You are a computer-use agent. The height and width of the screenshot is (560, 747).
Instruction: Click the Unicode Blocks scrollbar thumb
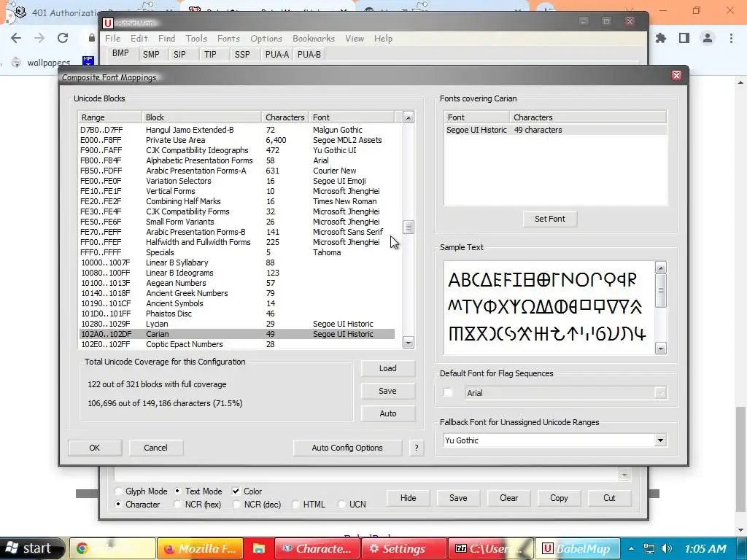click(409, 227)
